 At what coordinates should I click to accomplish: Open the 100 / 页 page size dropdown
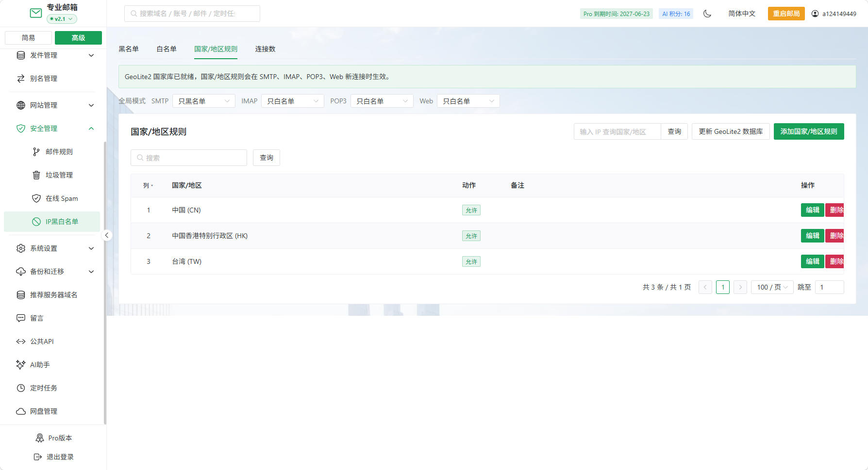click(x=772, y=287)
